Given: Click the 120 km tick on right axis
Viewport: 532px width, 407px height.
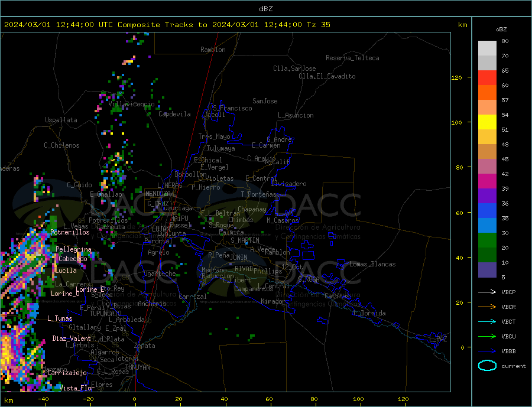Looking at the screenshot, I should (457, 77).
